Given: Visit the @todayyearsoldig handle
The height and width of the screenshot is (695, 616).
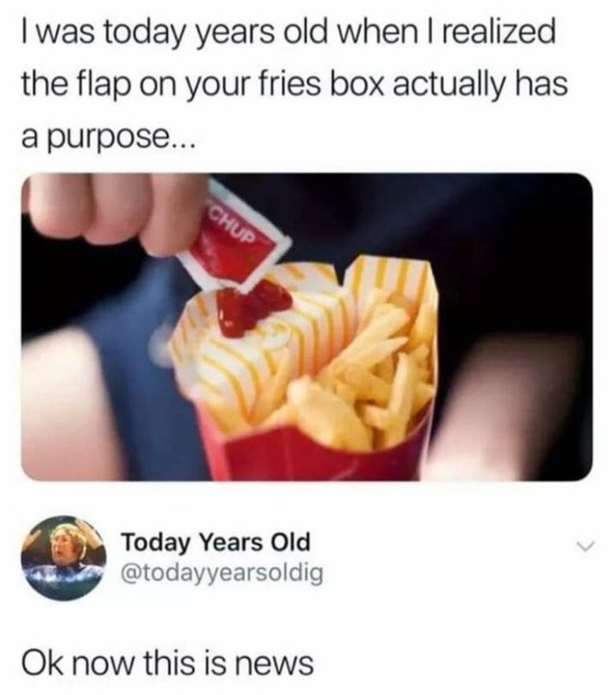Looking at the screenshot, I should (222, 572).
